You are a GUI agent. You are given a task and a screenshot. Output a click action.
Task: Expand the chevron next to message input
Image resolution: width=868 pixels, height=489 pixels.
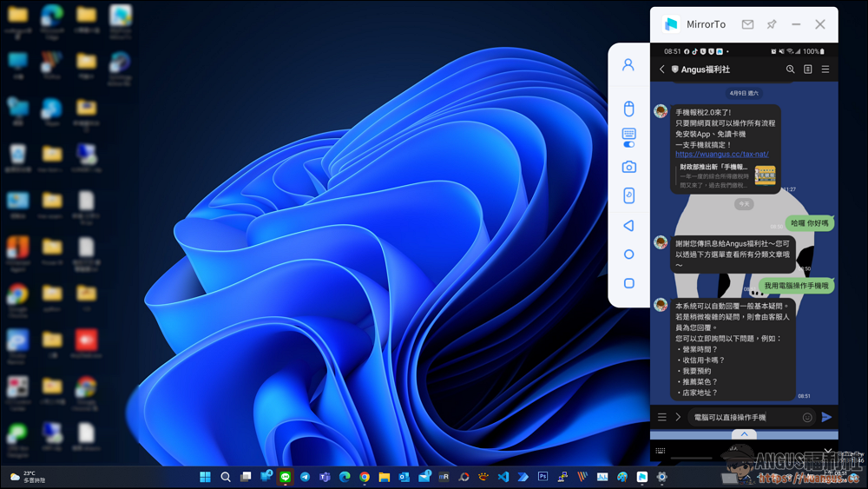pyautogui.click(x=678, y=417)
